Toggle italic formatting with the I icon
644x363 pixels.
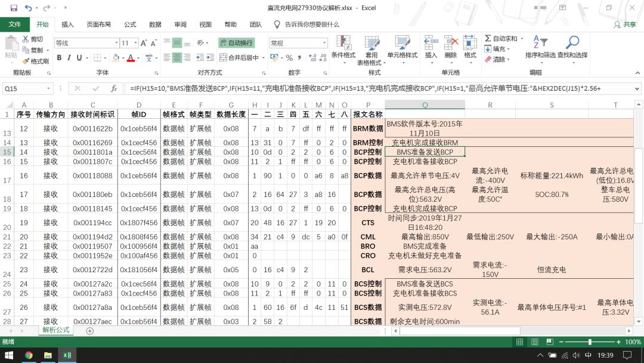[68, 57]
